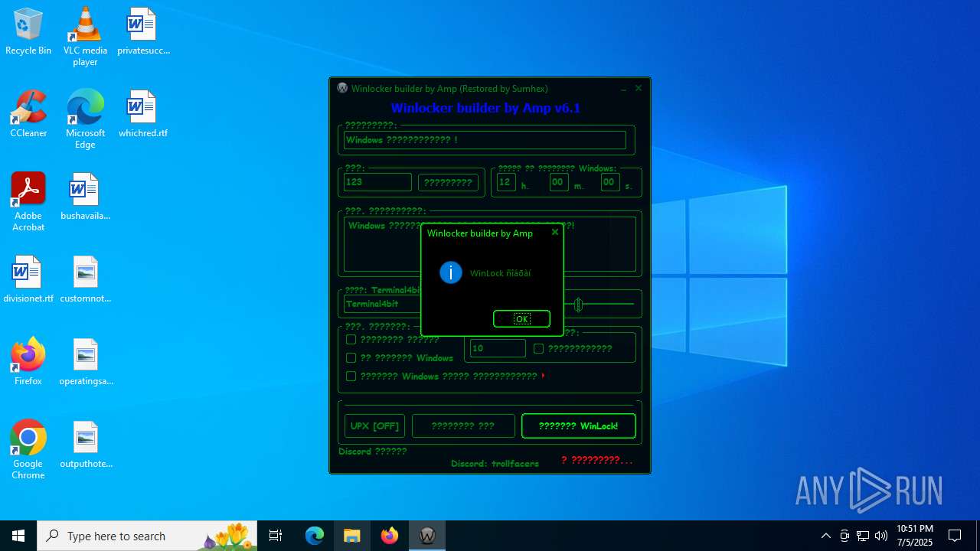Click the blue info icon in dialog
Viewport: 980px width, 551px height.
point(451,272)
